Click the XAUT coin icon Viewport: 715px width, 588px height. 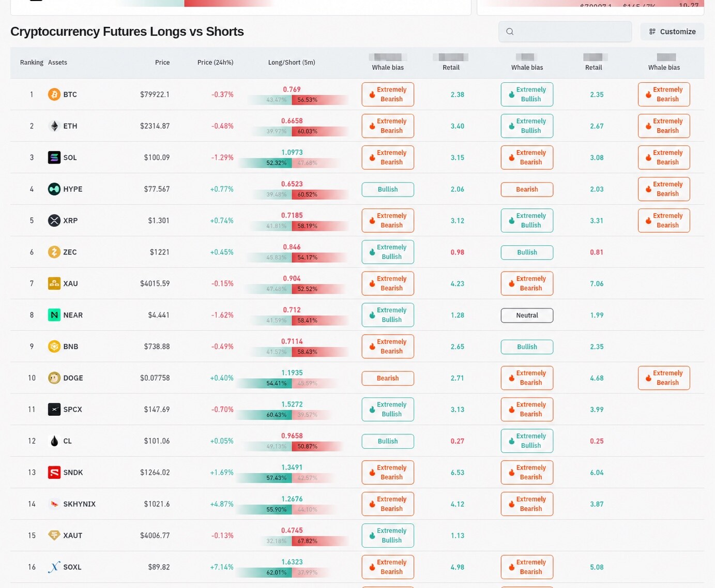pyautogui.click(x=54, y=535)
